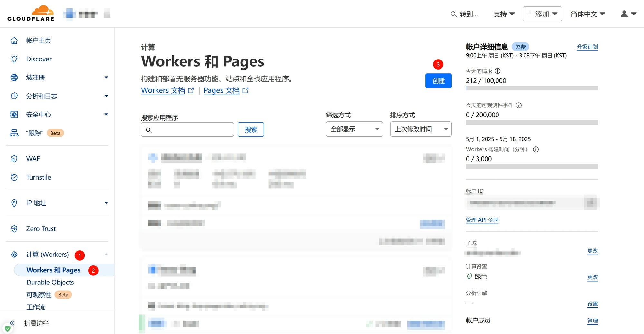
Task: Click info icon beside 今天的可观测性事件
Action: tap(519, 105)
